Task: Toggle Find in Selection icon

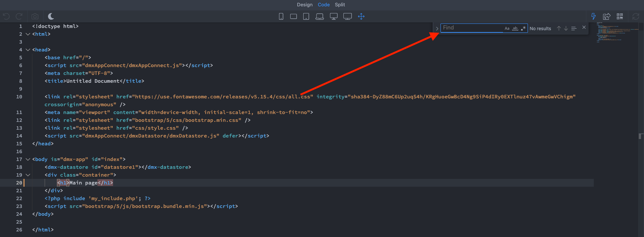Action: point(574,28)
